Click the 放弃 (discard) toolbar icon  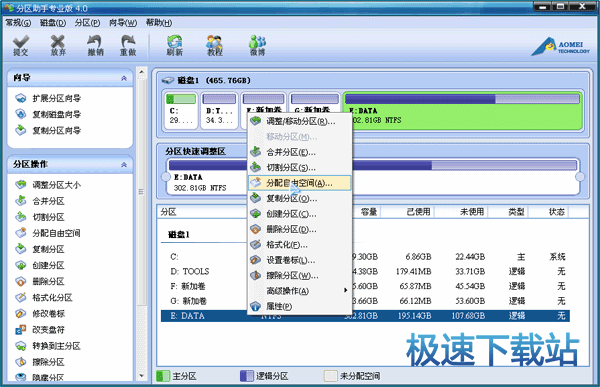58,46
